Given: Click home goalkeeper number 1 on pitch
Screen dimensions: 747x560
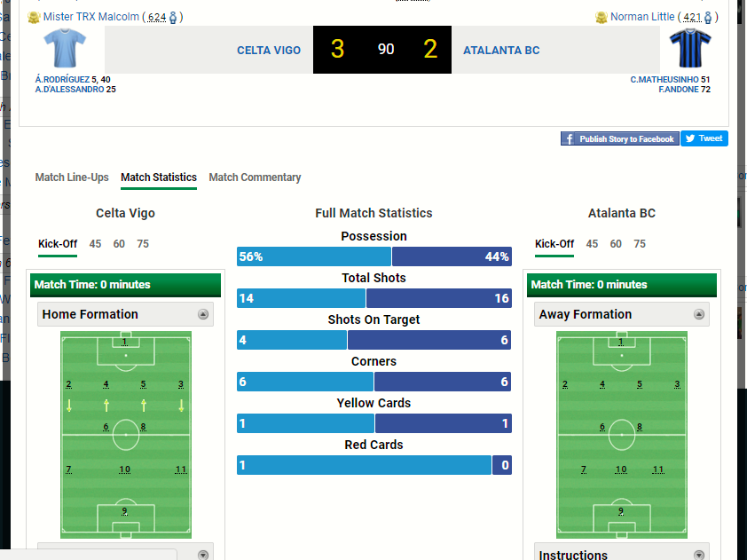Looking at the screenshot, I should [125, 343].
